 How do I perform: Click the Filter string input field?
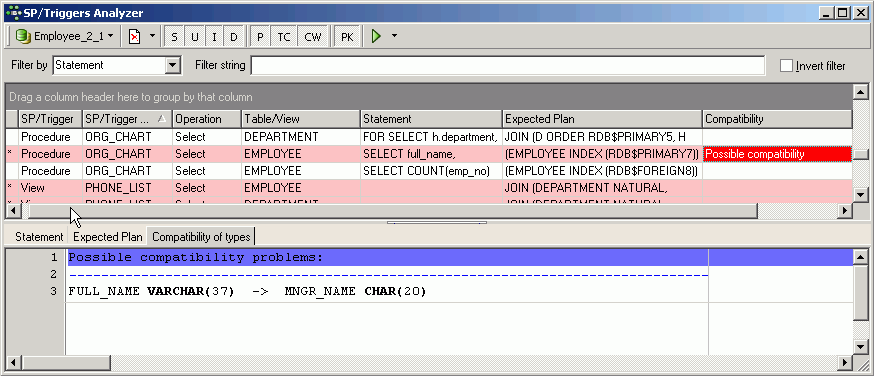point(508,65)
